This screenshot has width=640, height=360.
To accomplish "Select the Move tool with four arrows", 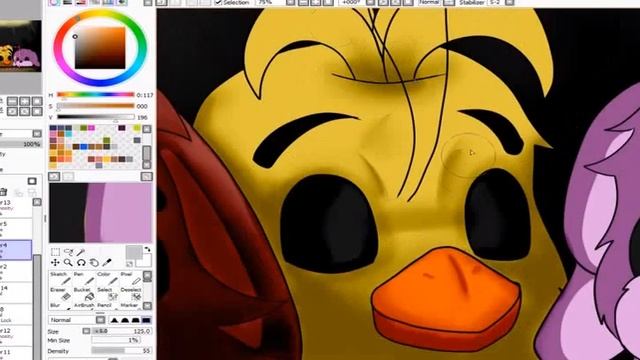I will pyautogui.click(x=56, y=262).
